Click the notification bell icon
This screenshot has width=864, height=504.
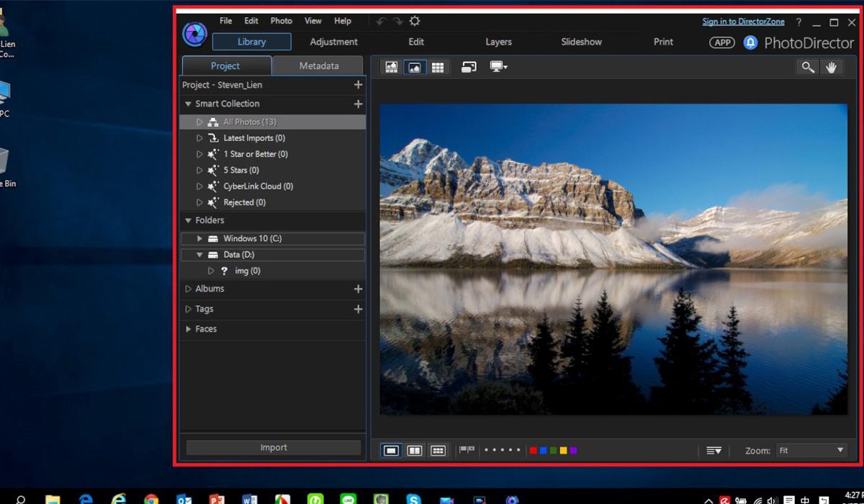coord(749,42)
